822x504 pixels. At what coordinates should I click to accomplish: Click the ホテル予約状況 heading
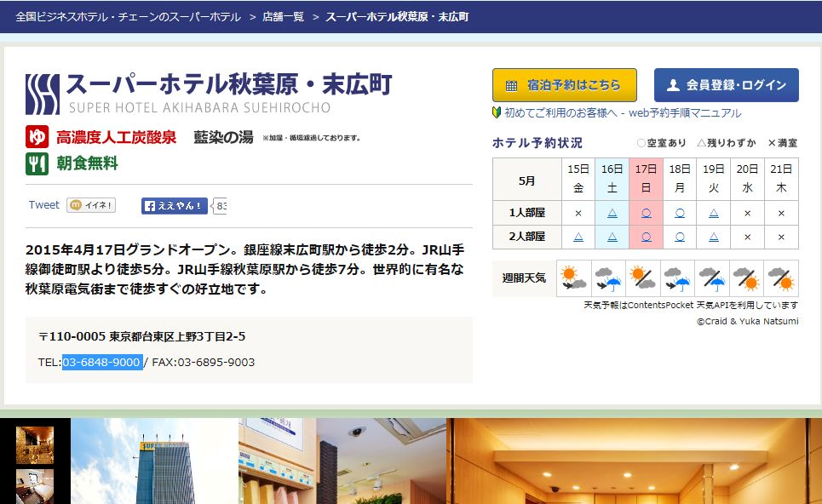coord(537,142)
